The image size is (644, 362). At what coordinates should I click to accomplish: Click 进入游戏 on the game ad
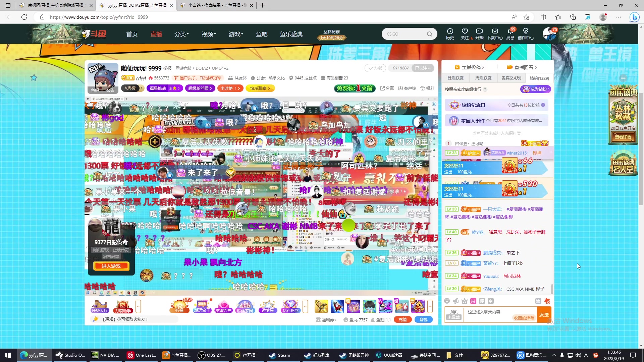tap(111, 266)
